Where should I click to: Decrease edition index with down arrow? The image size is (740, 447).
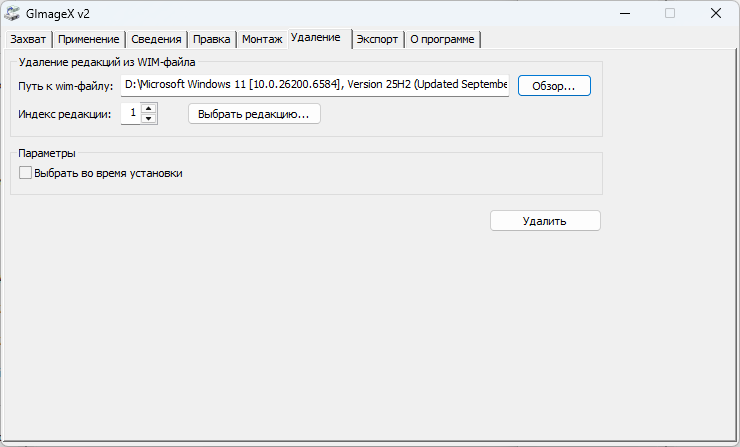(149, 119)
